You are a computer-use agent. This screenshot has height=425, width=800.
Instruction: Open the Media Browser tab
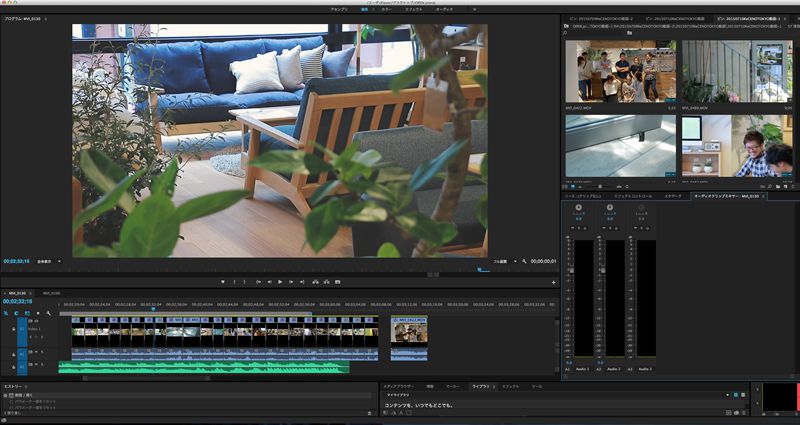(x=398, y=387)
